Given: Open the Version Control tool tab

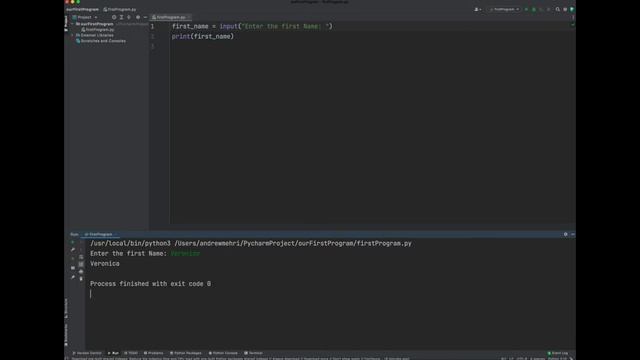Looking at the screenshot, I should tap(87, 353).
